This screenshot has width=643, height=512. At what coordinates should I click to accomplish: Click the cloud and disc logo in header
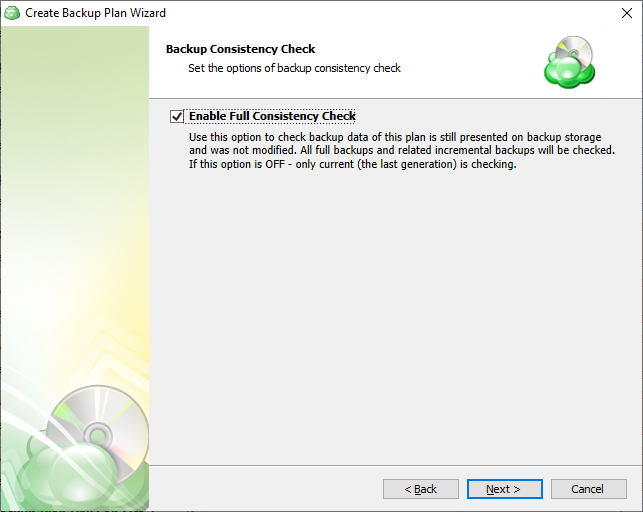pos(570,62)
